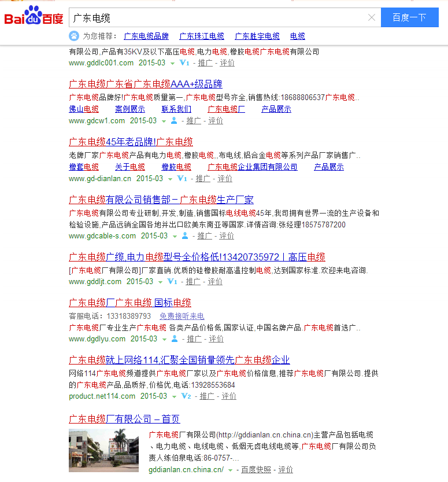This screenshot has width=448, height=482.
Task: Click 推广 link on the www.gddlc001.com row
Action: pyautogui.click(x=205, y=62)
